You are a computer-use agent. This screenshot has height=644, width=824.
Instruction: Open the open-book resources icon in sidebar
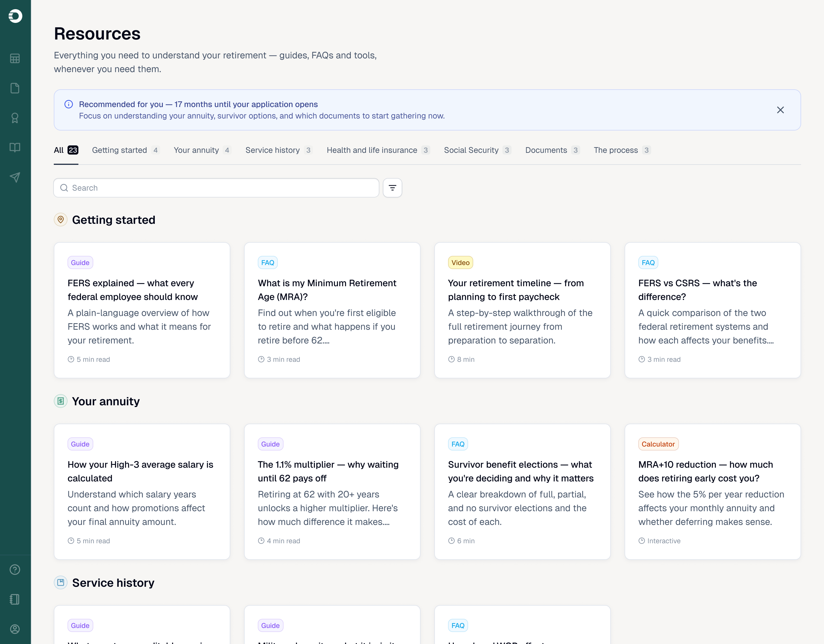click(x=15, y=148)
